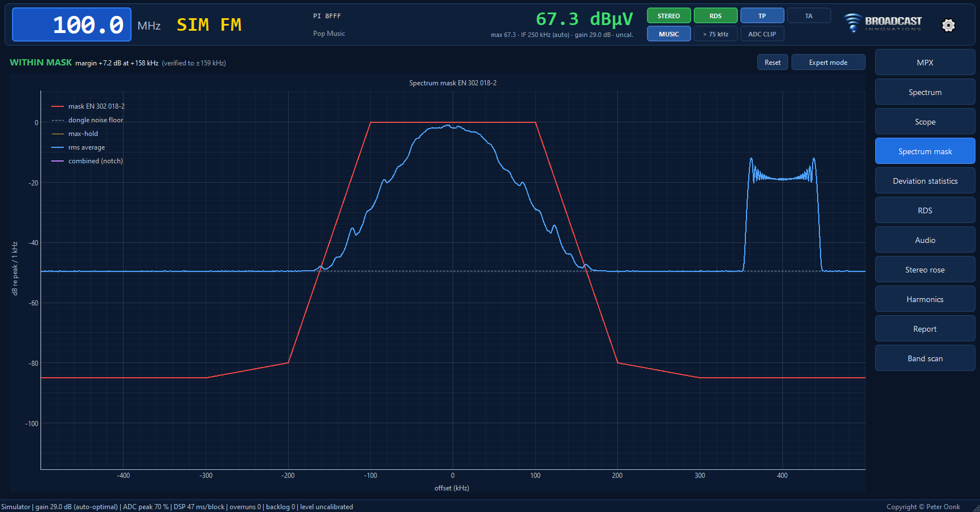Screen dimensions: 980x512
Task: Click legend entry max-hold
Action: pyautogui.click(x=75, y=134)
